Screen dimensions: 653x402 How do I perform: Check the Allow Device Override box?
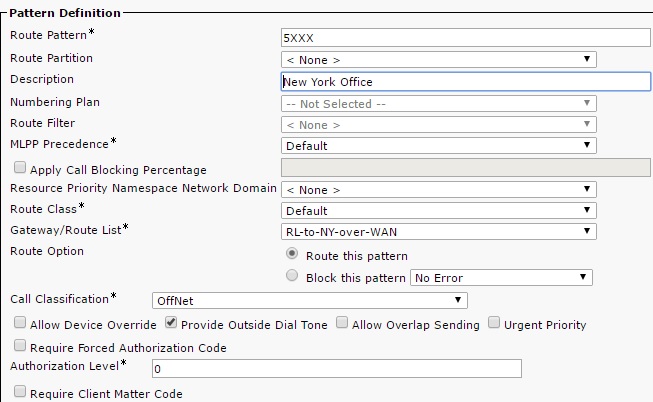click(x=20, y=322)
